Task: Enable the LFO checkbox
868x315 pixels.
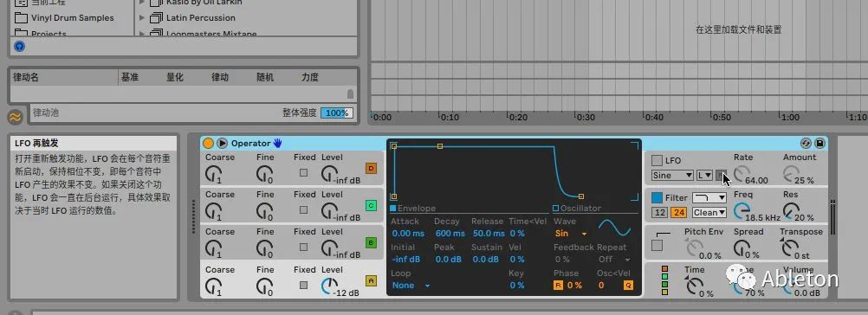Action: (x=657, y=160)
